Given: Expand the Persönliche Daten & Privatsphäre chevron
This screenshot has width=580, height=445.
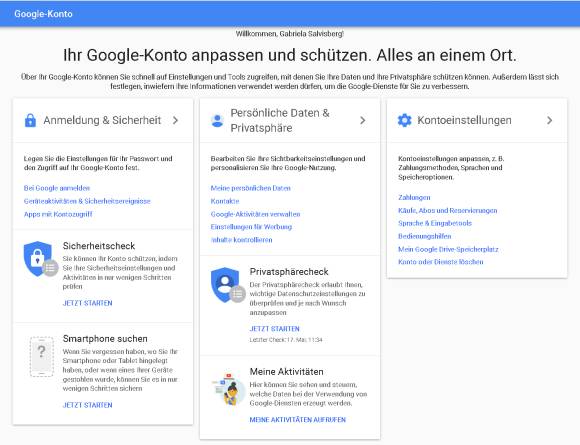Looking at the screenshot, I should (362, 120).
